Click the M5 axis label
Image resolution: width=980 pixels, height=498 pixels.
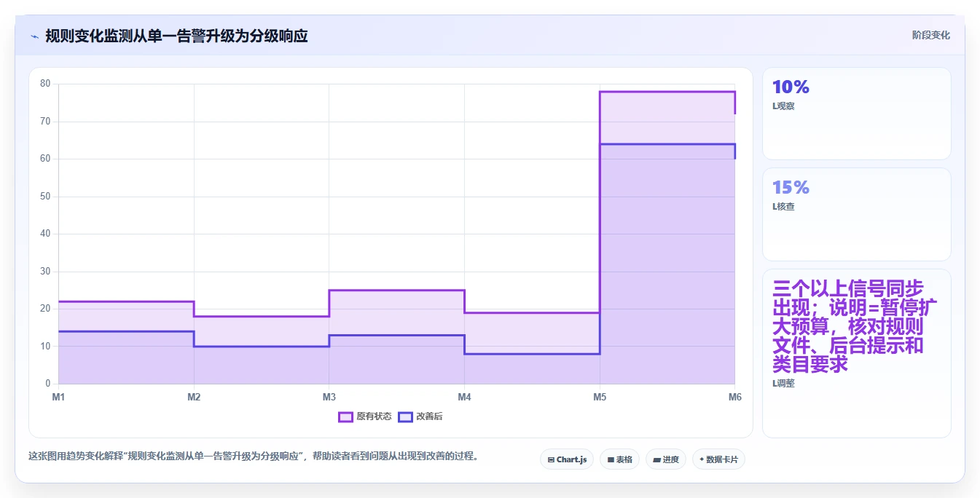click(x=600, y=397)
